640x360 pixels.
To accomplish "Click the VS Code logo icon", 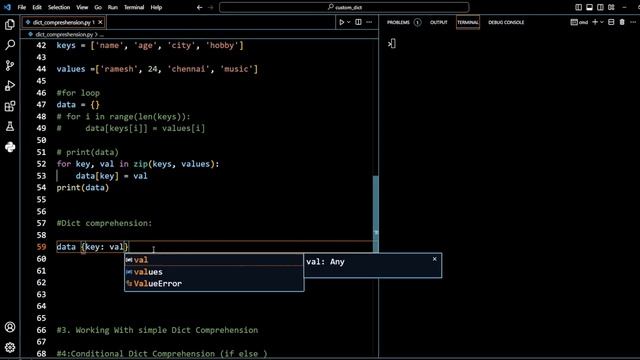I will [x=7, y=7].
